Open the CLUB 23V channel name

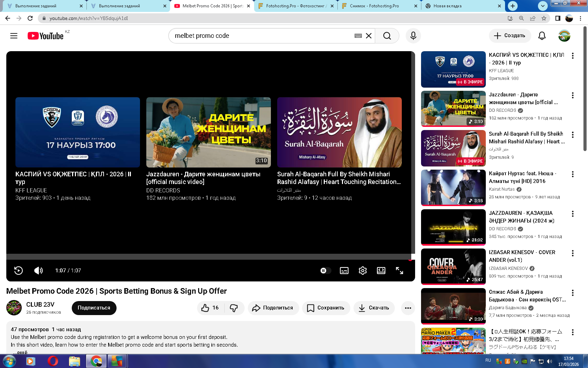point(40,305)
